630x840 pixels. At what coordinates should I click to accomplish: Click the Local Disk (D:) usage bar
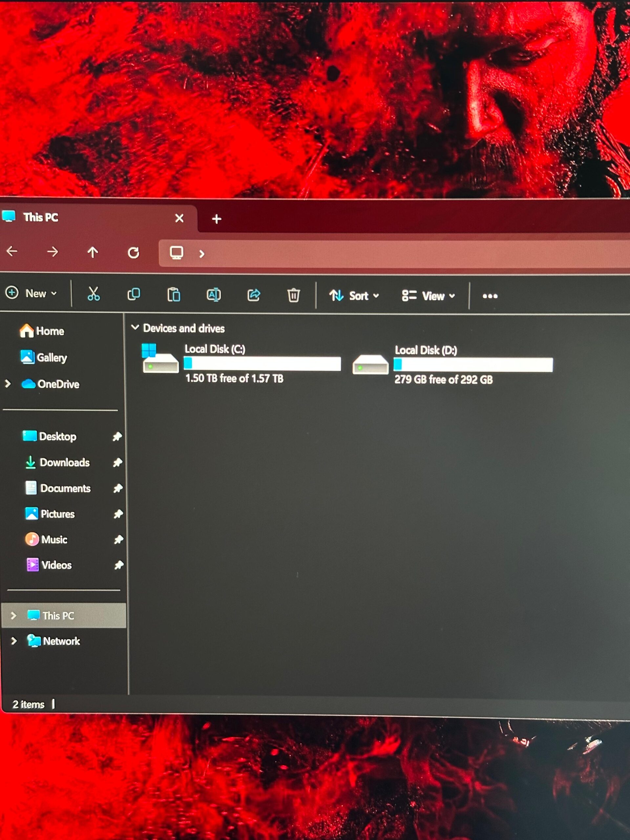(473, 365)
